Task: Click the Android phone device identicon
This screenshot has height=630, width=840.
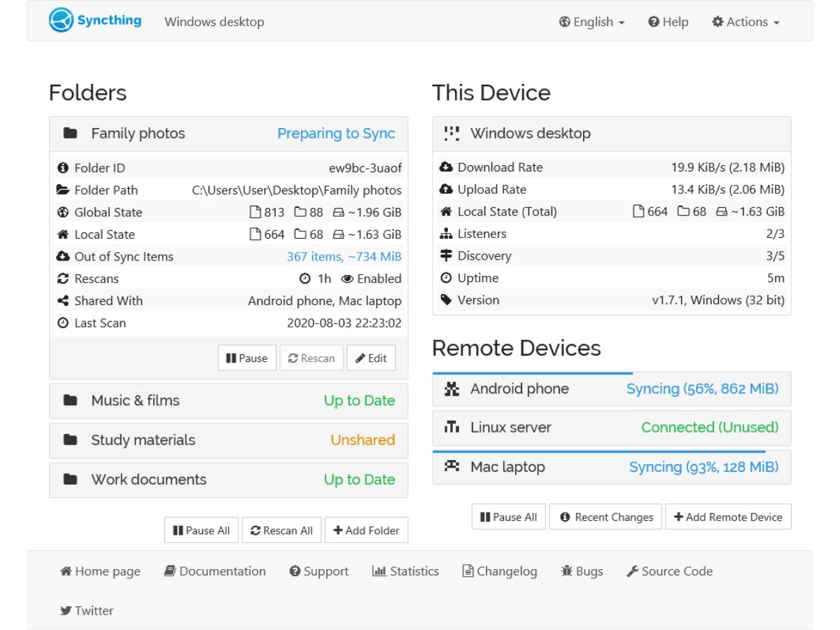Action: (x=452, y=389)
